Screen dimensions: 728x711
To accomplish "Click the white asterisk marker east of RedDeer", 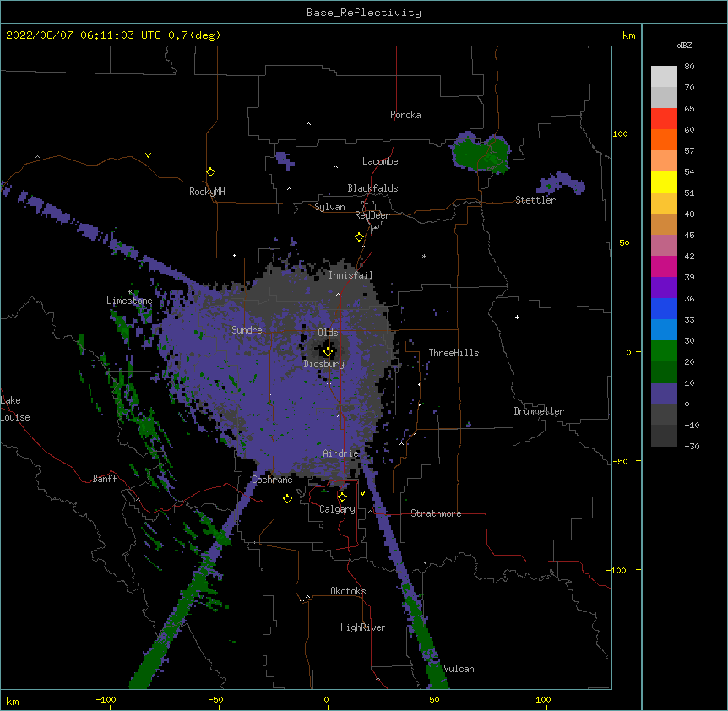I will (424, 257).
